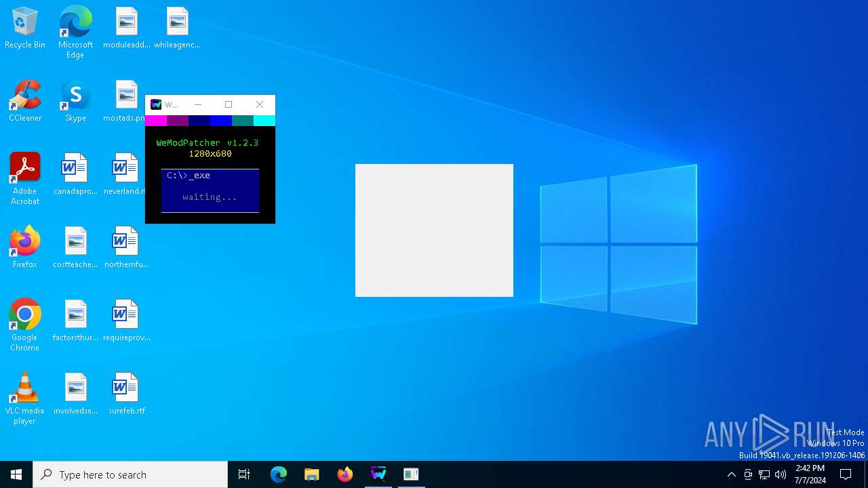
Task: Open the Adobe Acrobat desktop shortcut
Action: click(25, 179)
